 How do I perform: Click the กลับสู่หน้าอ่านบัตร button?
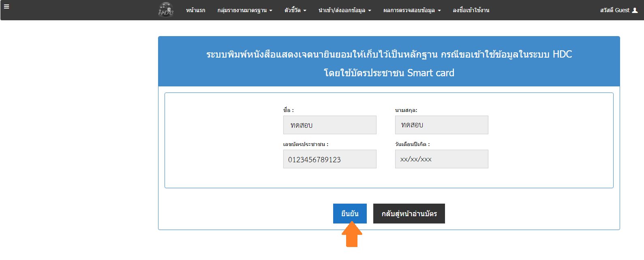coord(409,213)
